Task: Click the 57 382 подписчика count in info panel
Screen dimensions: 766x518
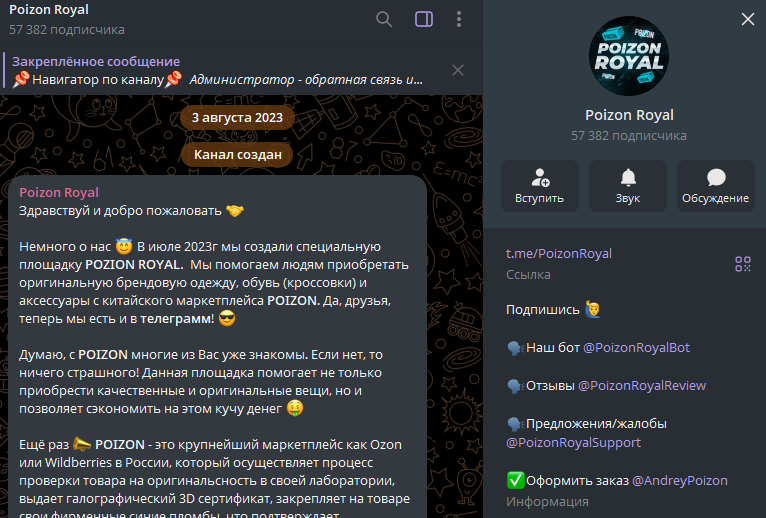Action: (x=629, y=136)
